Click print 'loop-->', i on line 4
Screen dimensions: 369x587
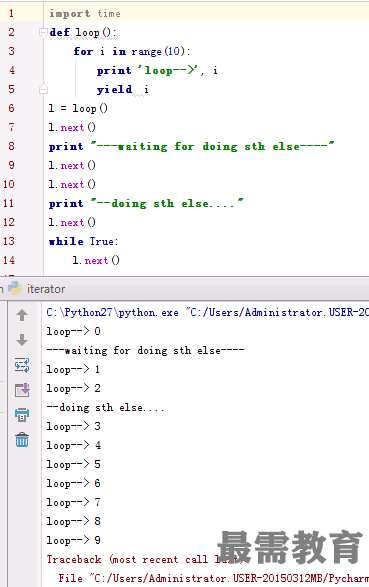click(x=157, y=70)
